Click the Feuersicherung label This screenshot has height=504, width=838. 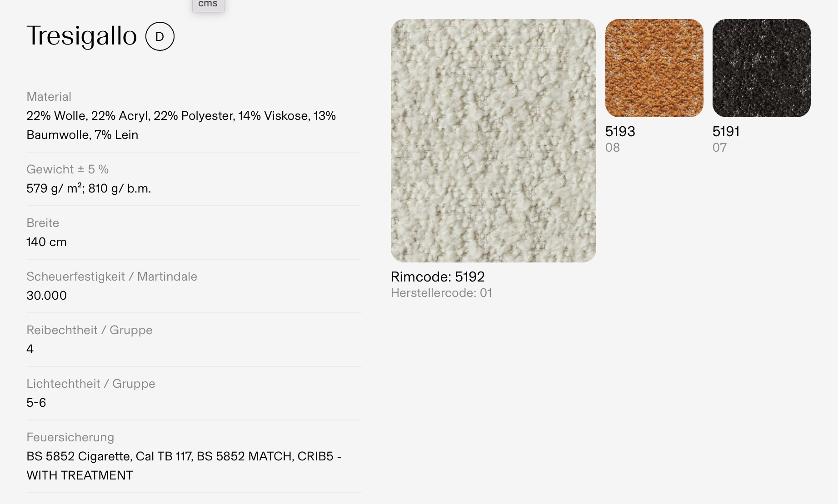pyautogui.click(x=70, y=437)
